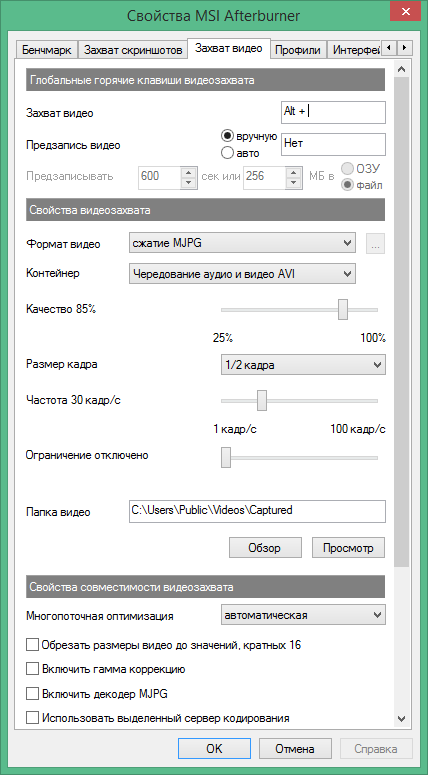The image size is (428, 775).
Task: Decrease prerecord megabytes with down arrow
Action: (x=294, y=182)
